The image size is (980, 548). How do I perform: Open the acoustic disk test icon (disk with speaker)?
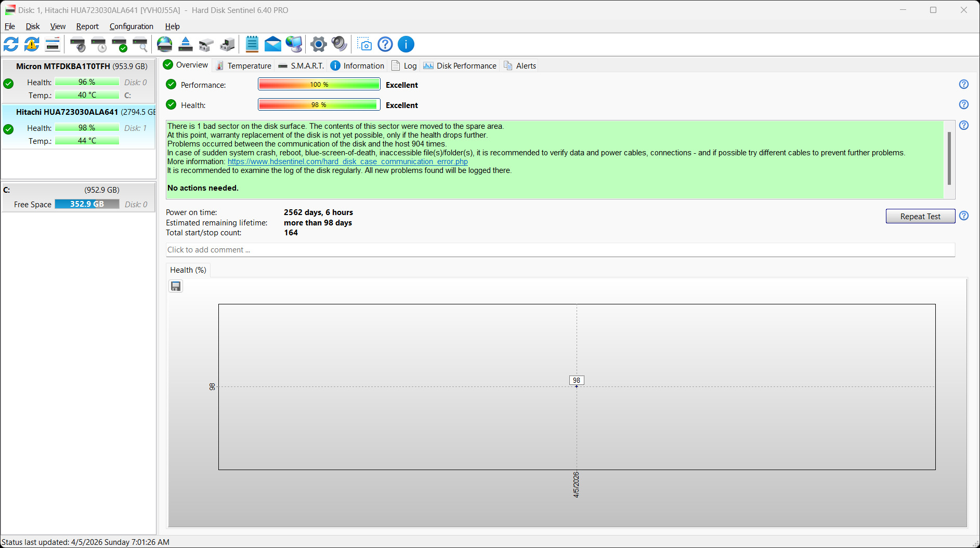click(78, 45)
